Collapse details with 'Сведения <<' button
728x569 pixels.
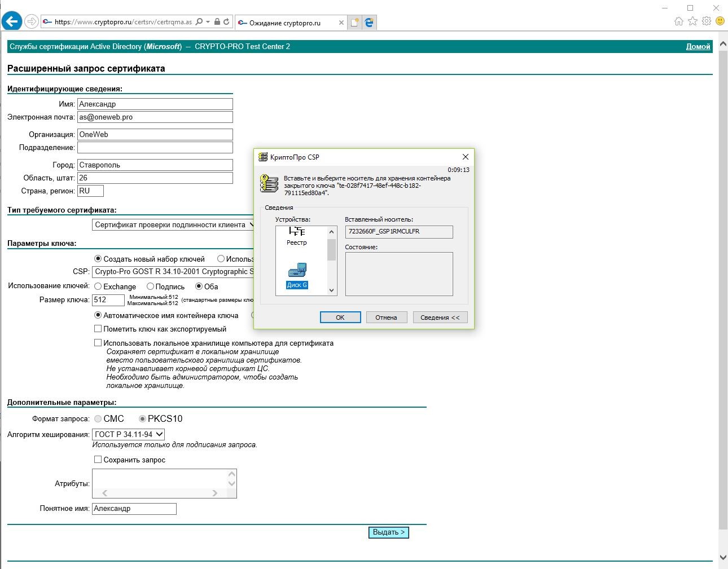tap(440, 317)
